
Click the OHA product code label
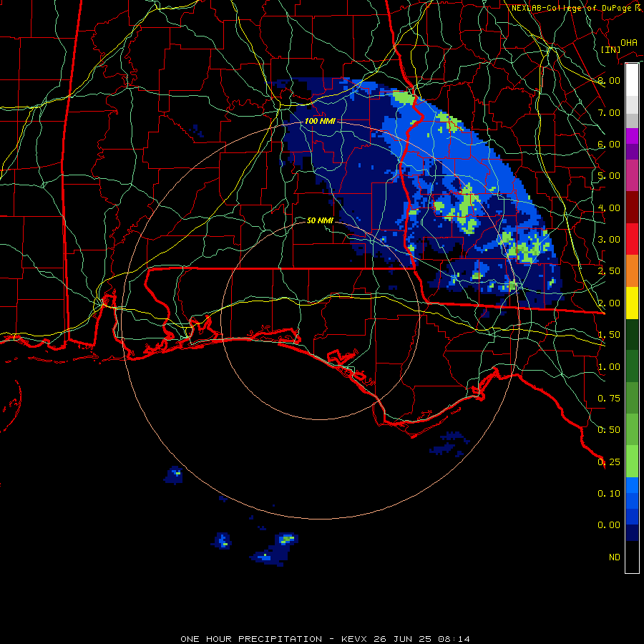click(x=629, y=43)
